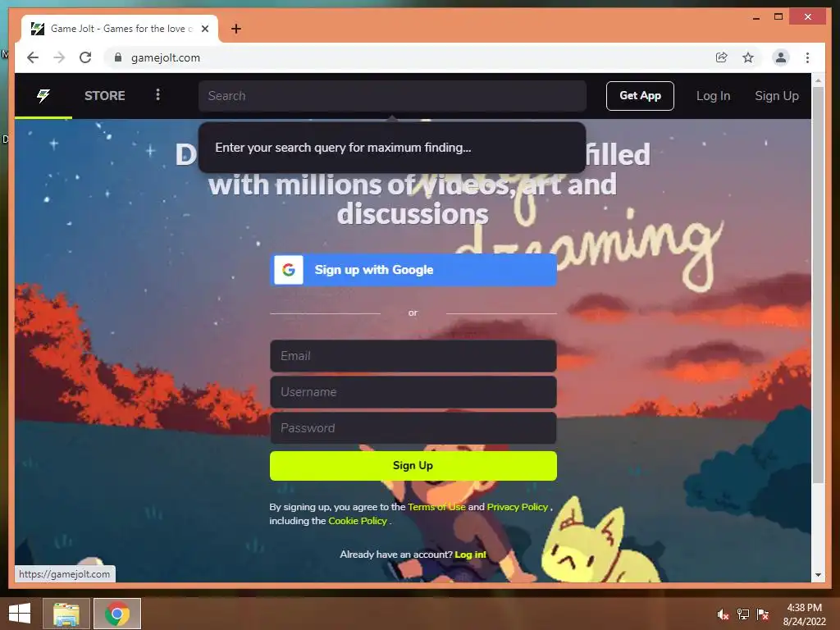Viewport: 840px width, 630px height.
Task: Go back in browser history
Action: (x=33, y=57)
